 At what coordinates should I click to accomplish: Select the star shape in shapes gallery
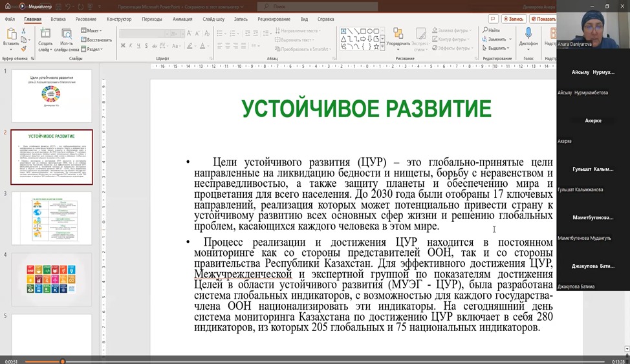(376, 47)
